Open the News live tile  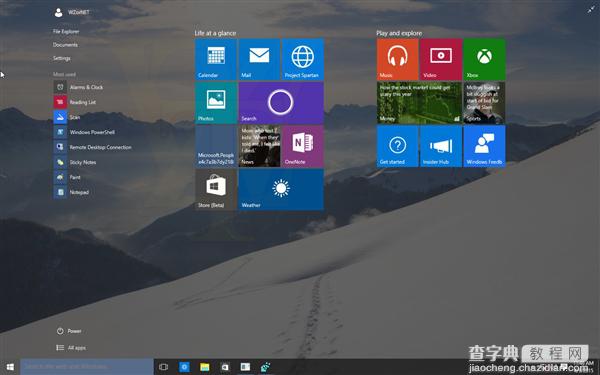(x=259, y=146)
